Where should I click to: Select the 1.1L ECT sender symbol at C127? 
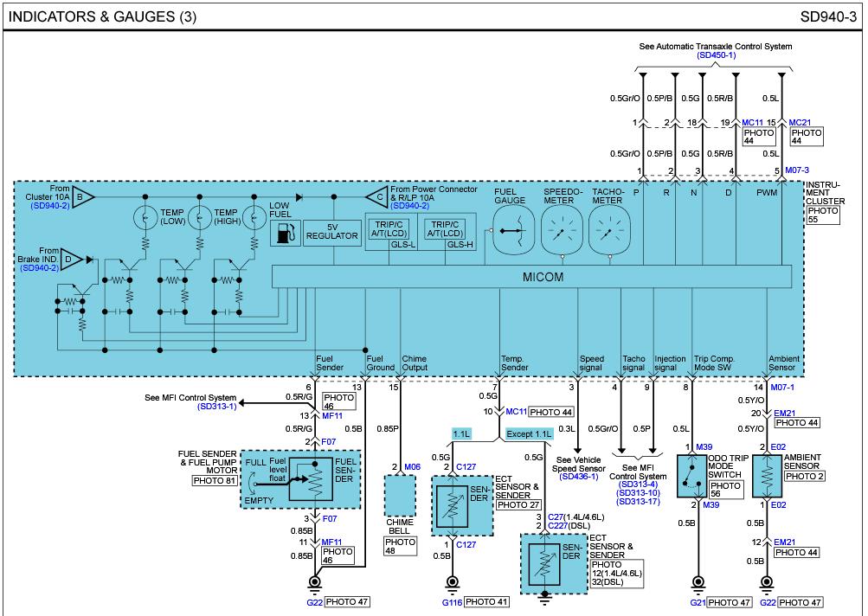(453, 506)
